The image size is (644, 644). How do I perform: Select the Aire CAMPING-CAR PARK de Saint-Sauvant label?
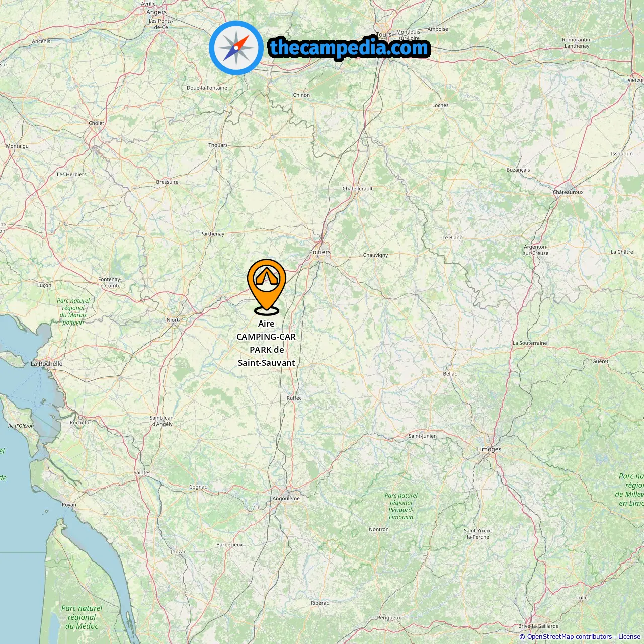point(267,343)
